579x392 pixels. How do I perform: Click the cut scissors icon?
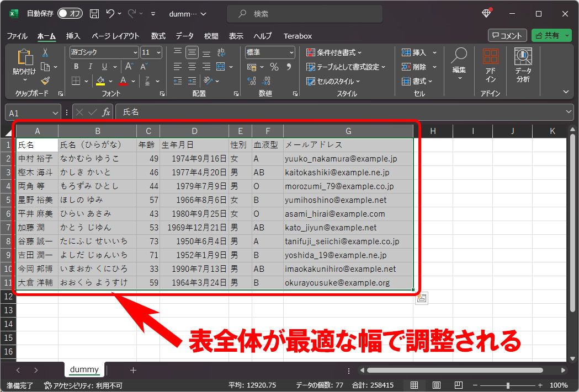pos(45,52)
